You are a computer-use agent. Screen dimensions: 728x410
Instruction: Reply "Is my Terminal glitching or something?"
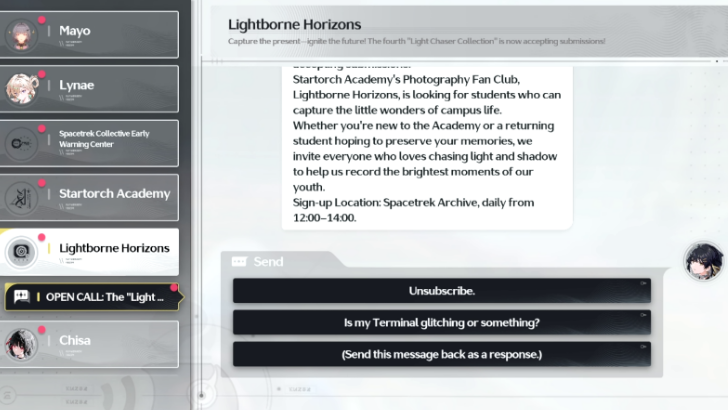tap(441, 323)
